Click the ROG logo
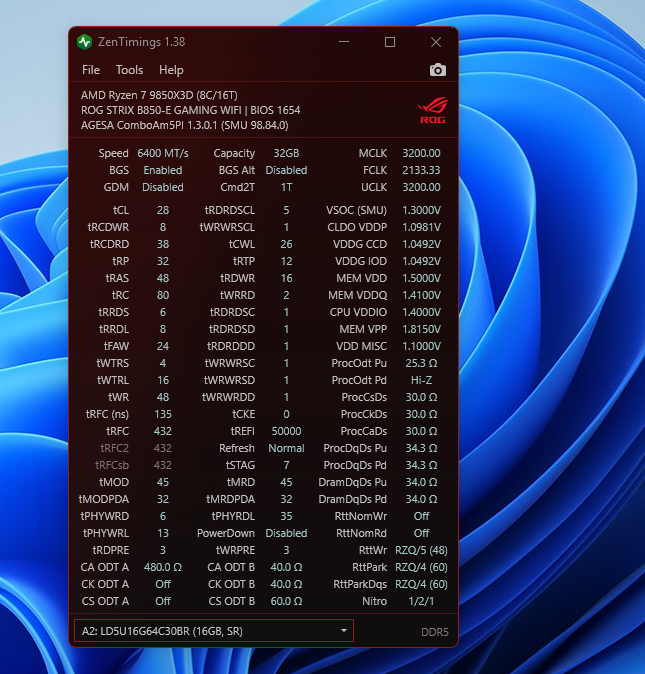This screenshot has height=674, width=645. (433, 110)
